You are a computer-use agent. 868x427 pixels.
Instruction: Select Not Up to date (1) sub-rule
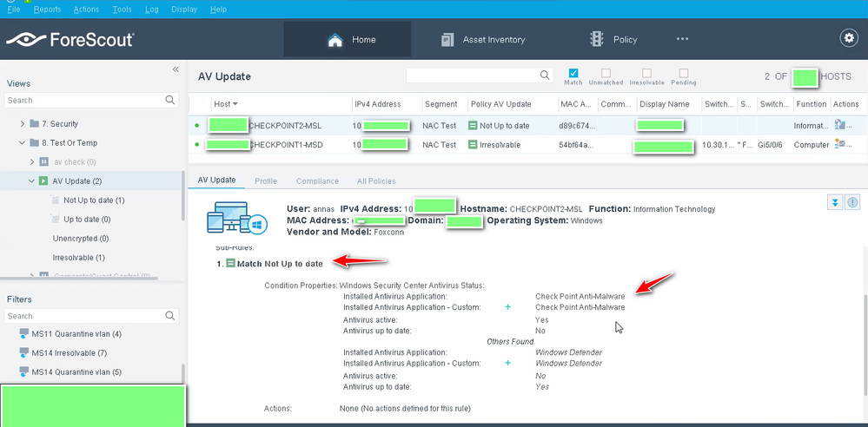click(94, 200)
